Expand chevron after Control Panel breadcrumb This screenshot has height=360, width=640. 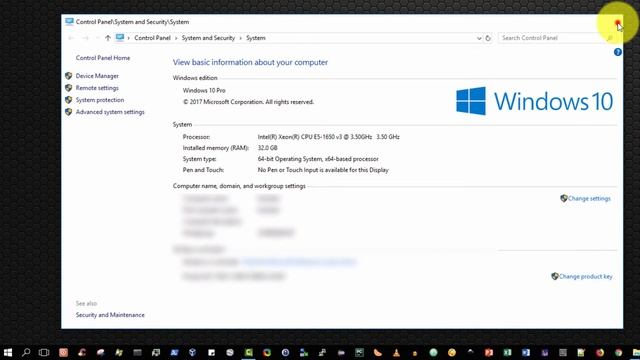[176, 38]
